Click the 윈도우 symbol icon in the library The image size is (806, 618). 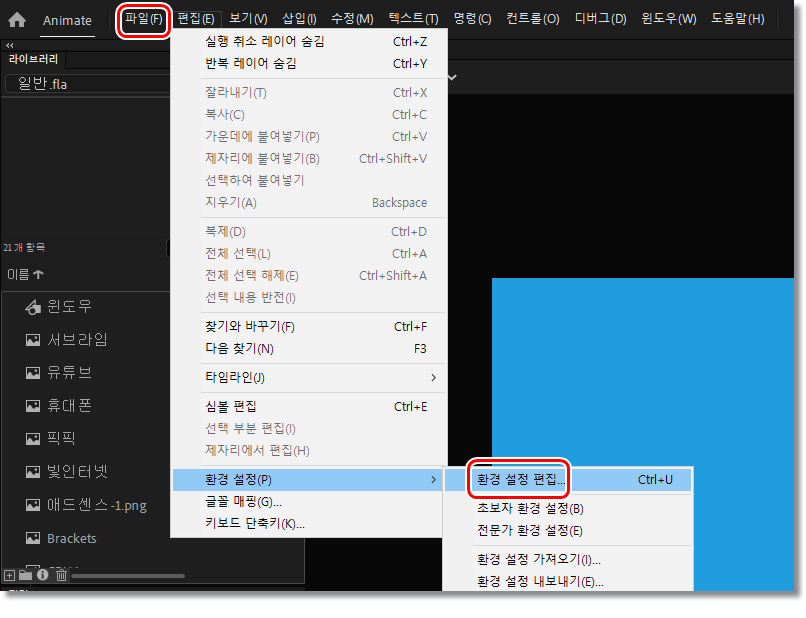(33, 307)
